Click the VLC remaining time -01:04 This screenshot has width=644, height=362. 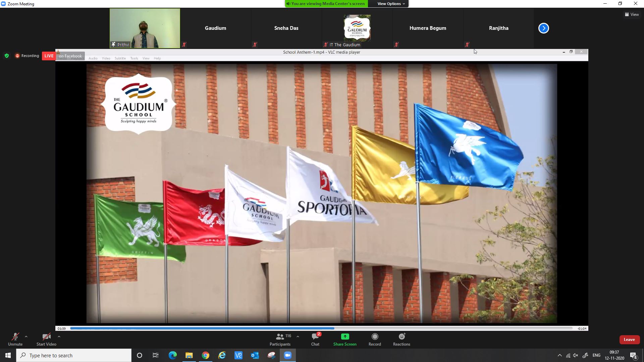tap(582, 329)
